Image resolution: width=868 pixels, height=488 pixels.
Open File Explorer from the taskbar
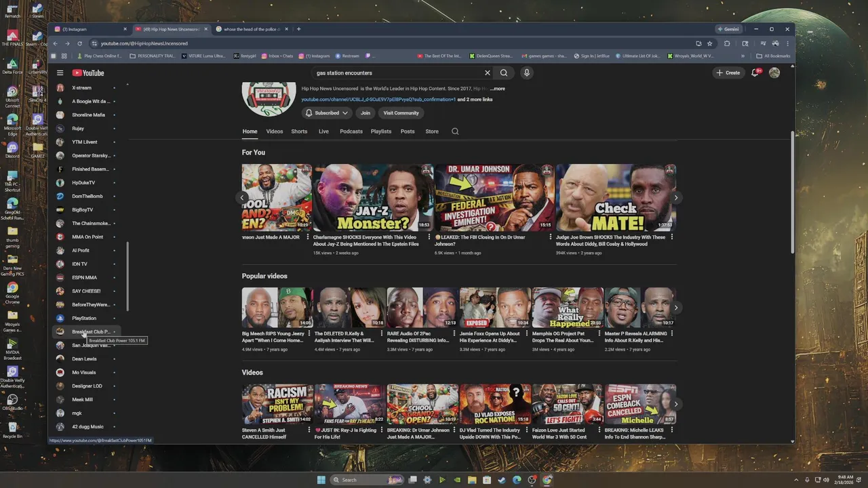(472, 480)
